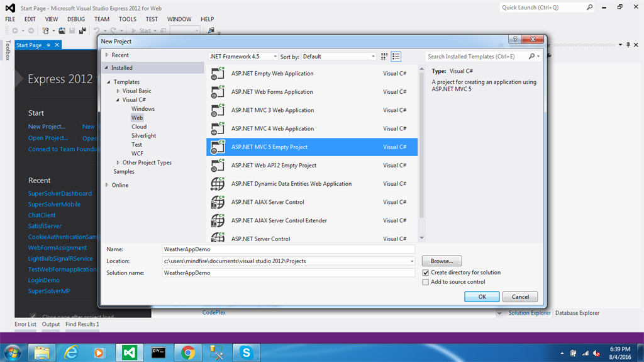Open Skype from the taskbar
Image resolution: width=644 pixels, height=362 pixels.
247,353
